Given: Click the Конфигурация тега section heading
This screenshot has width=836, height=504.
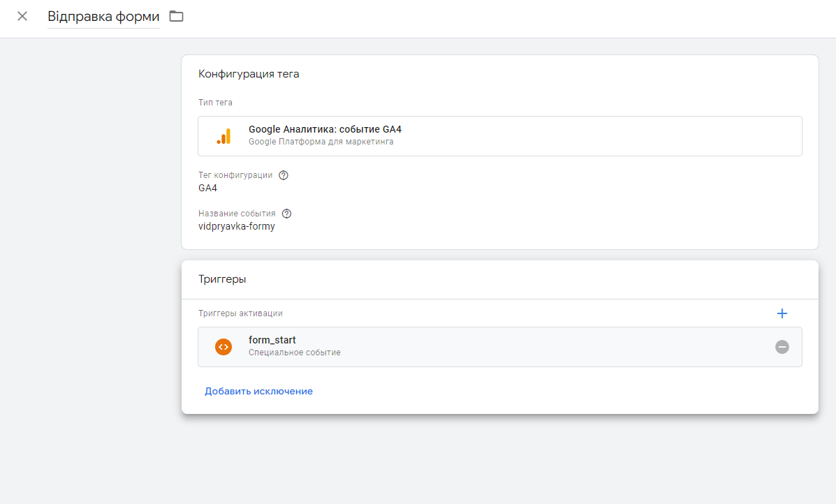Looking at the screenshot, I should pos(249,74).
